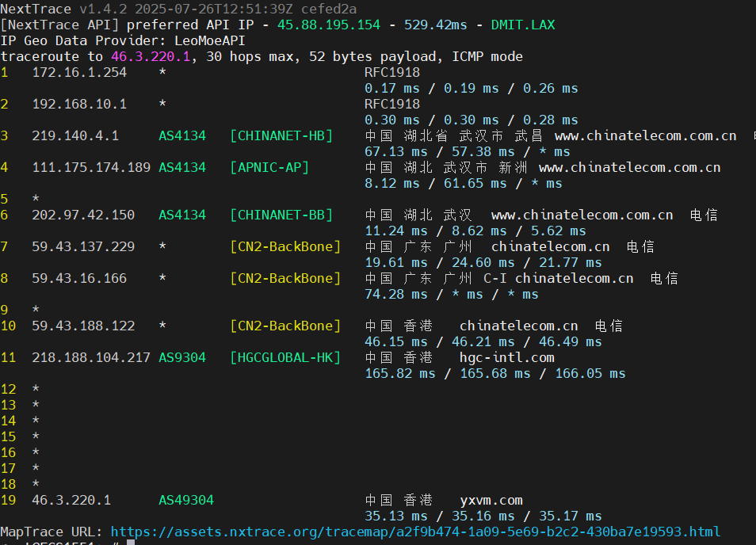Click the AS49304 number on hop 19
This screenshot has height=545, width=756.
pyautogui.click(x=186, y=500)
